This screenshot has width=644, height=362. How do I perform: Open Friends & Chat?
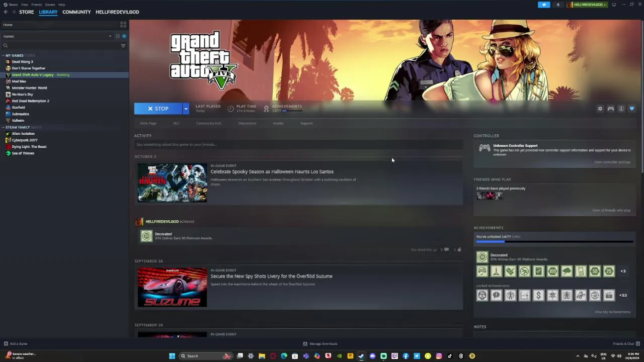pyautogui.click(x=626, y=344)
